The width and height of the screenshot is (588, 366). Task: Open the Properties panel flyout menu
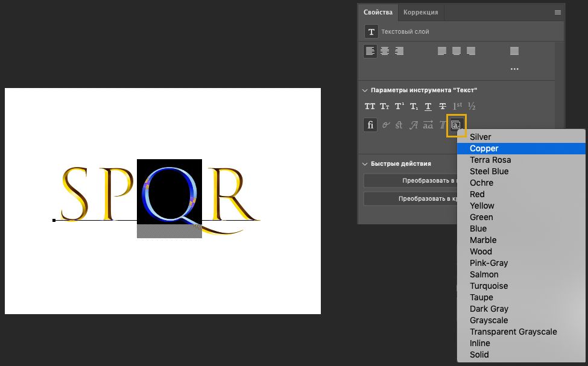tap(557, 12)
